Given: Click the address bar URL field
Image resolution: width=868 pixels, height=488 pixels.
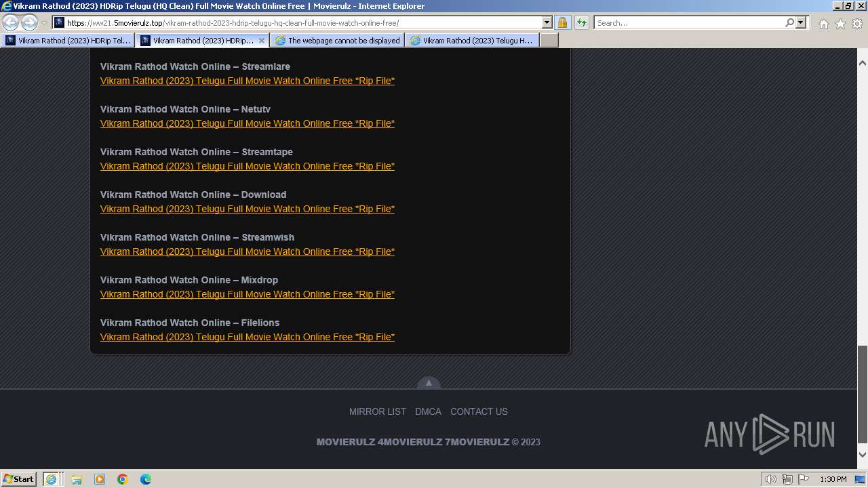Looking at the screenshot, I should pos(297,22).
